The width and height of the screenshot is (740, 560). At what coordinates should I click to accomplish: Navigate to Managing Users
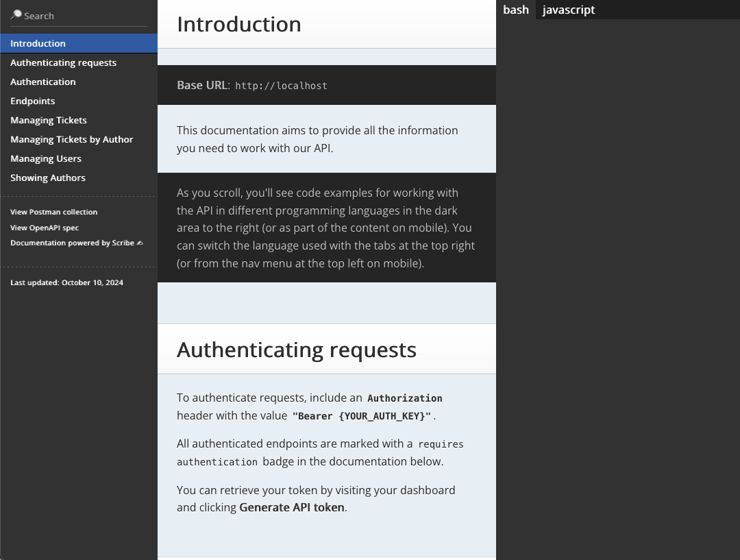point(46,158)
